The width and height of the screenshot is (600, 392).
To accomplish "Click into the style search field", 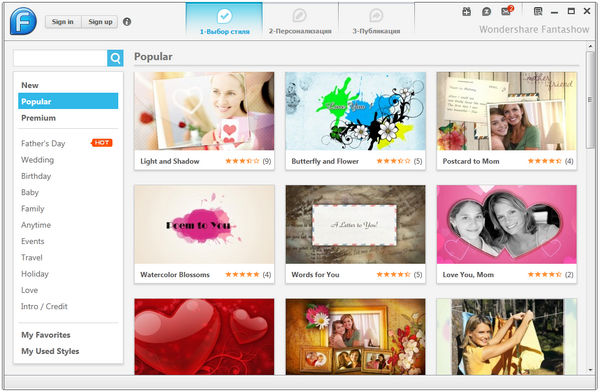I will point(60,58).
